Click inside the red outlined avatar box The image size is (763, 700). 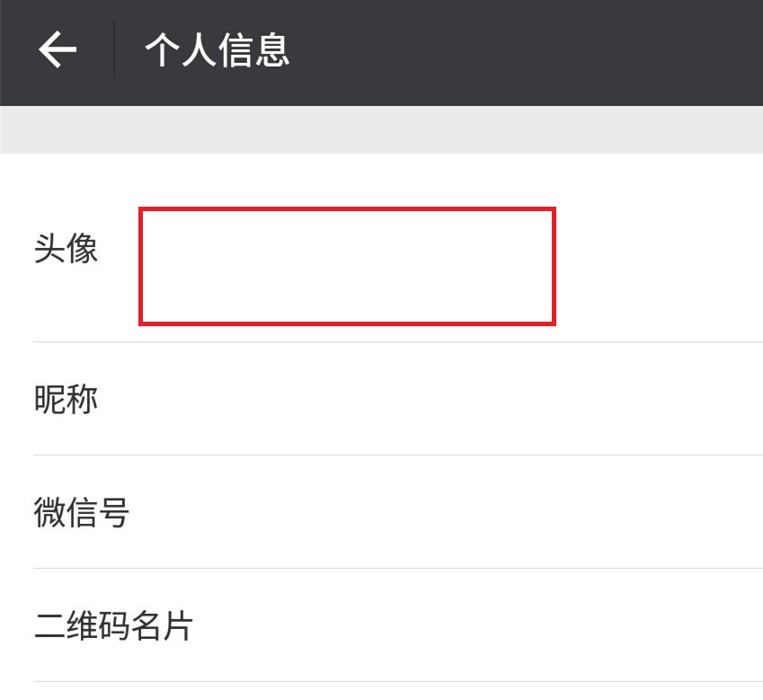(x=347, y=266)
